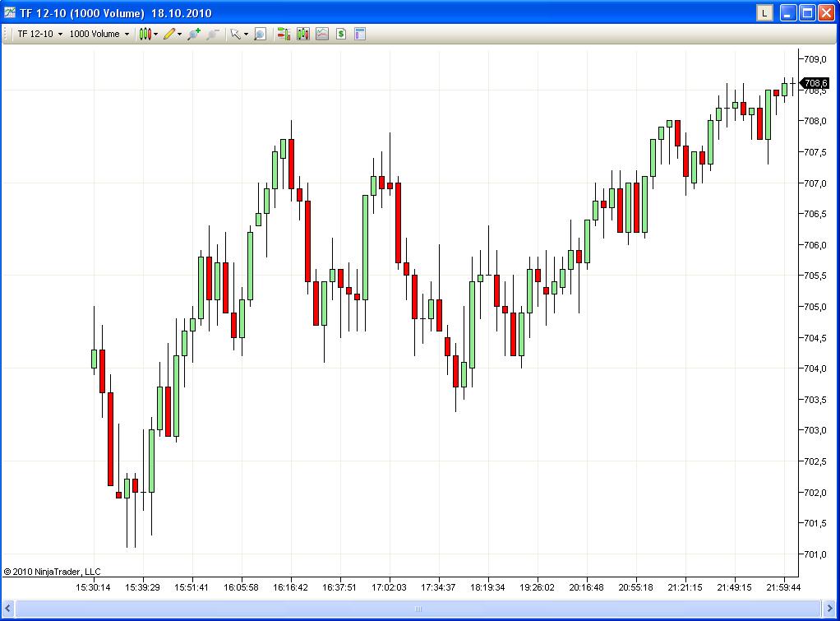Minimize the TF 12-10 chart window
The image size is (840, 621).
787,13
